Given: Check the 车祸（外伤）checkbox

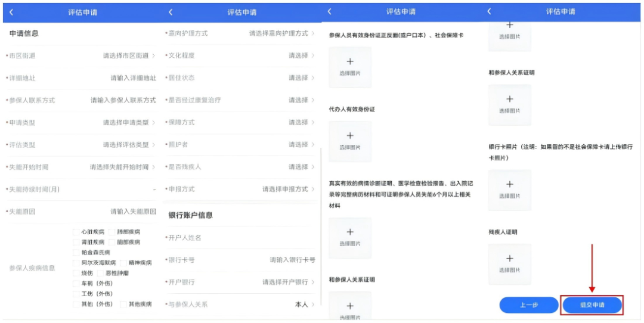Looking at the screenshot, I should click(76, 284).
